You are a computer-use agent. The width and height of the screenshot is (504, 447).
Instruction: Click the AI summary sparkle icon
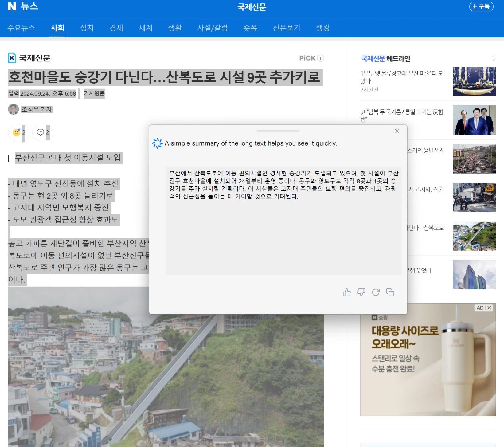point(157,143)
